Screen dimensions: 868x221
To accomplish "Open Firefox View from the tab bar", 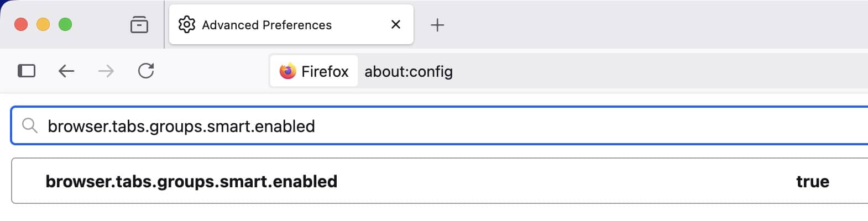I will click(139, 25).
